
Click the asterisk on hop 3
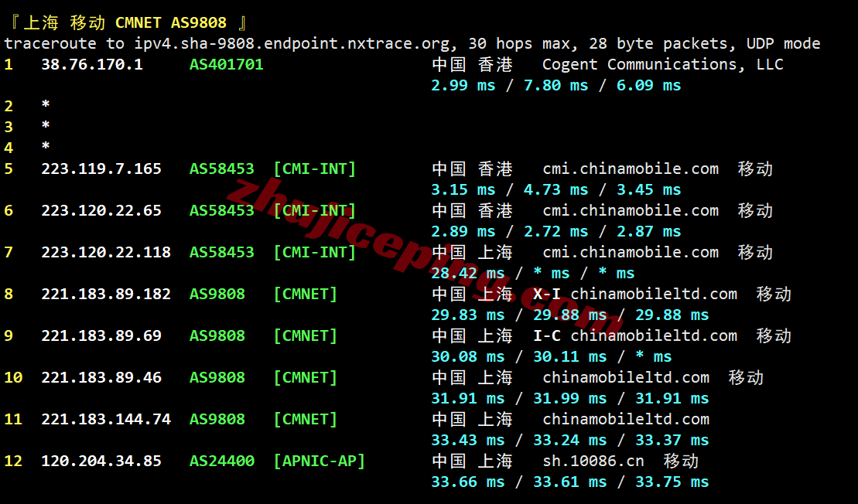pyautogui.click(x=46, y=126)
